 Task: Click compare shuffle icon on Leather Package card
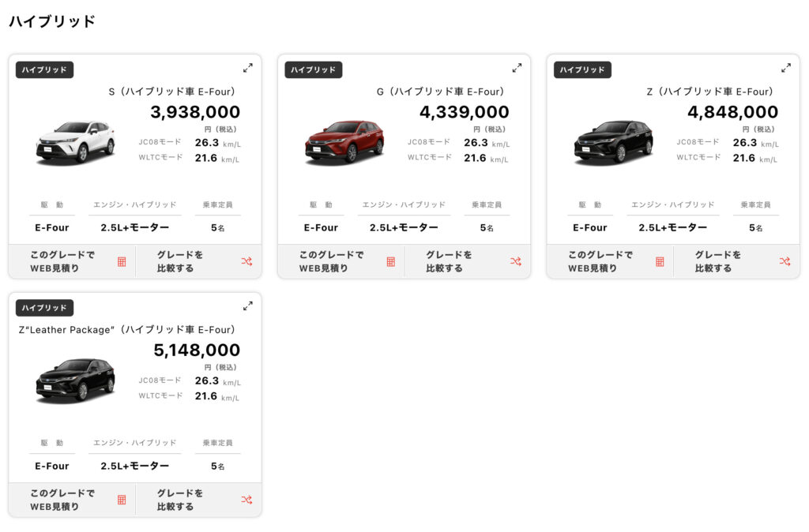click(x=246, y=500)
